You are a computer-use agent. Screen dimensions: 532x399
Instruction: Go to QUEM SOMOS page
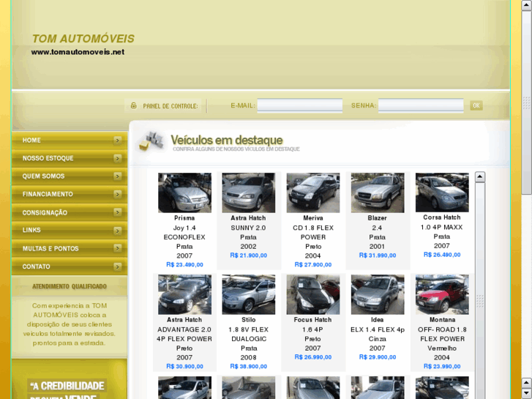pyautogui.click(x=70, y=176)
